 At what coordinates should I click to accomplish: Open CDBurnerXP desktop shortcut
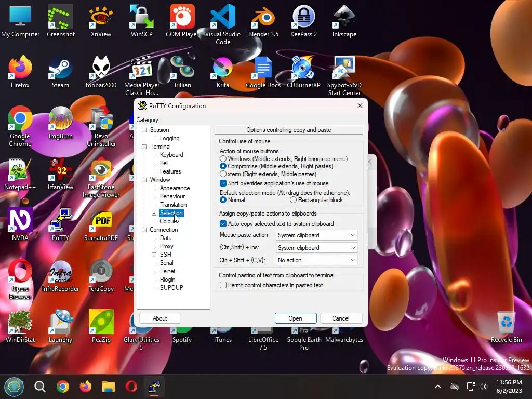pos(303,72)
